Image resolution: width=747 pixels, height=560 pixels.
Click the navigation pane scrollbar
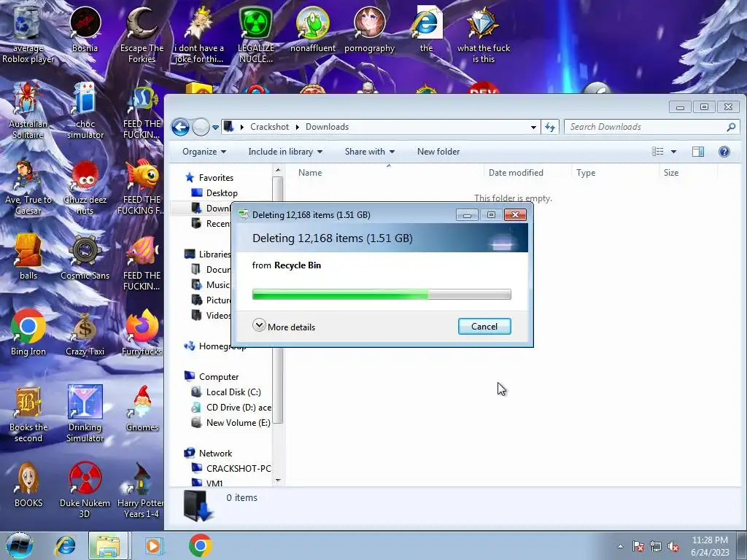coord(278,300)
